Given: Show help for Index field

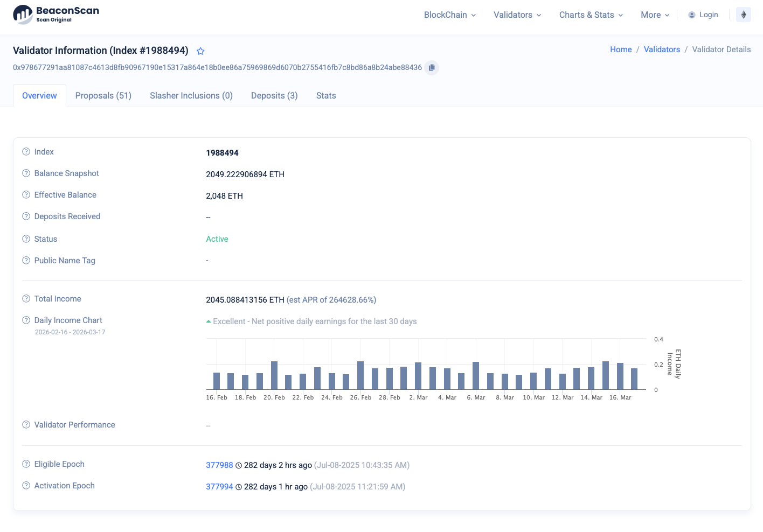Looking at the screenshot, I should 26,152.
